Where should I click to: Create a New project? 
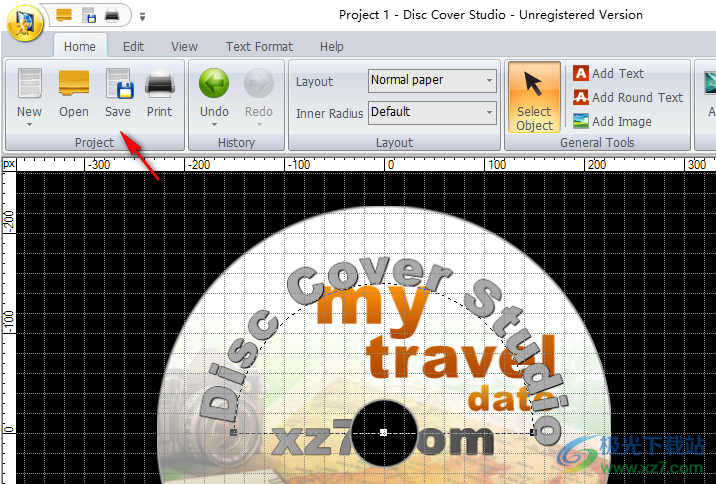tap(30, 93)
